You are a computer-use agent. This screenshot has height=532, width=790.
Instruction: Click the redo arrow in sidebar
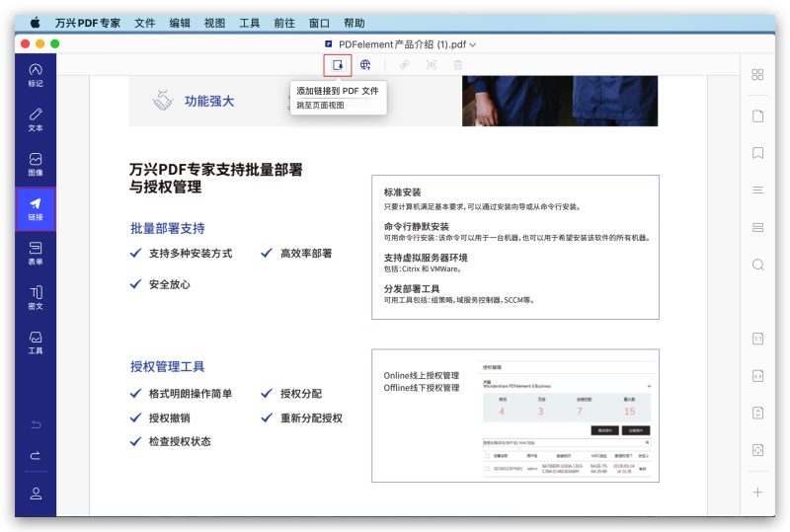pos(36,456)
